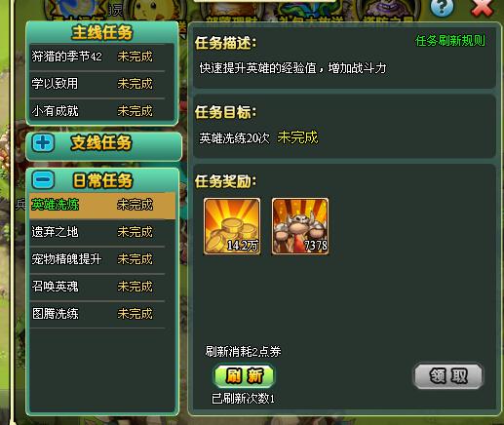Expand the 支线任务 section with the plus icon
This screenshot has width=504, height=425.
pyautogui.click(x=43, y=143)
